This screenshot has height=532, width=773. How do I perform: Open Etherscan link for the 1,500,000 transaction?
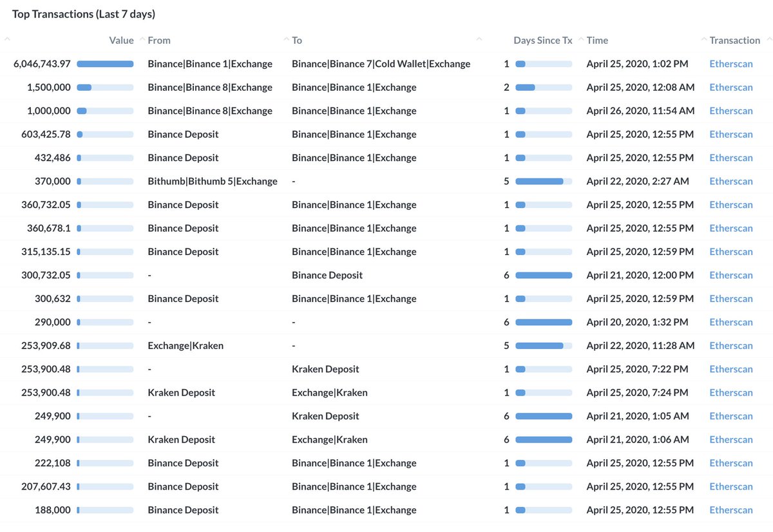point(731,87)
